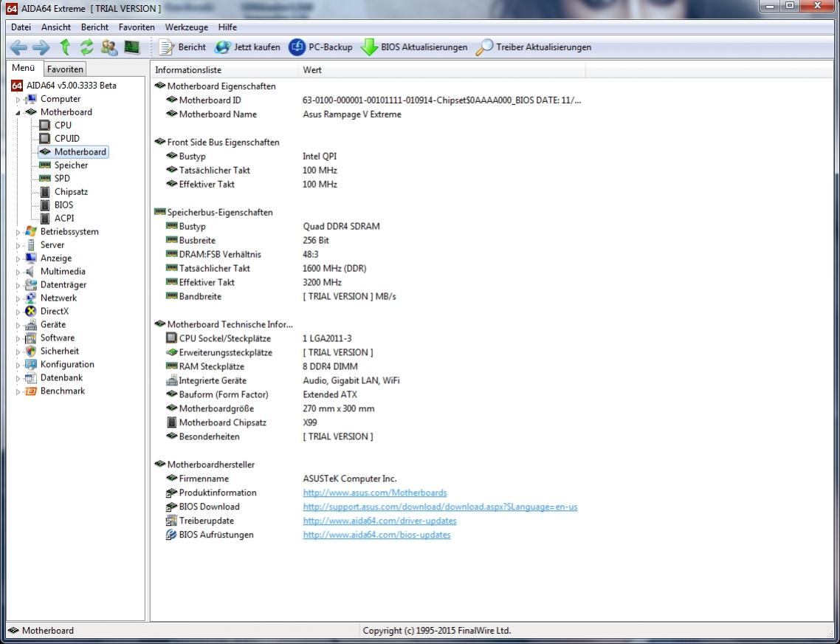Expand the DirectX tree node
Image resolution: width=840 pixels, height=644 pixels.
pyautogui.click(x=18, y=312)
